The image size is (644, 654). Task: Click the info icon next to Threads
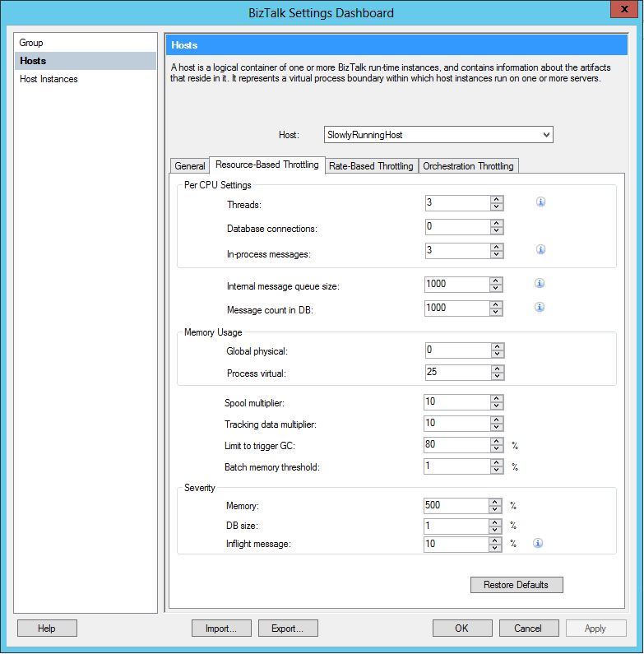(540, 202)
